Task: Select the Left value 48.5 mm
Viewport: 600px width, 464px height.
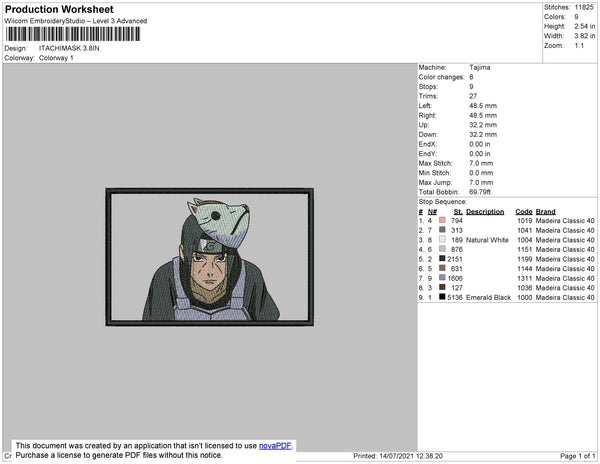Action: click(483, 106)
